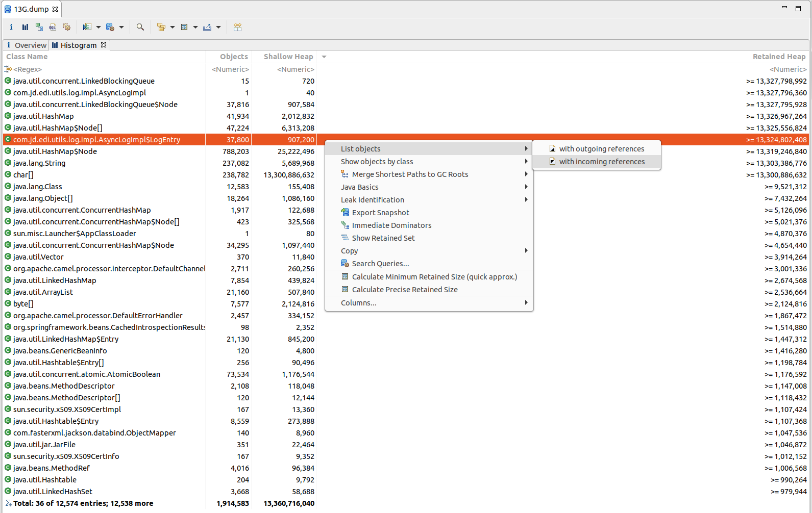Open the OQL query editor icon
The image size is (812, 513).
[53, 27]
